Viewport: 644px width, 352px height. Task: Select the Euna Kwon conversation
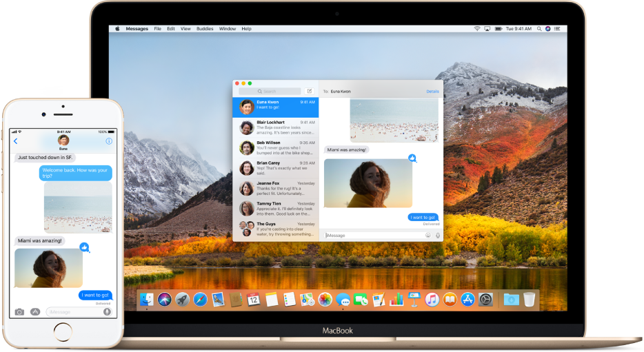click(276, 107)
